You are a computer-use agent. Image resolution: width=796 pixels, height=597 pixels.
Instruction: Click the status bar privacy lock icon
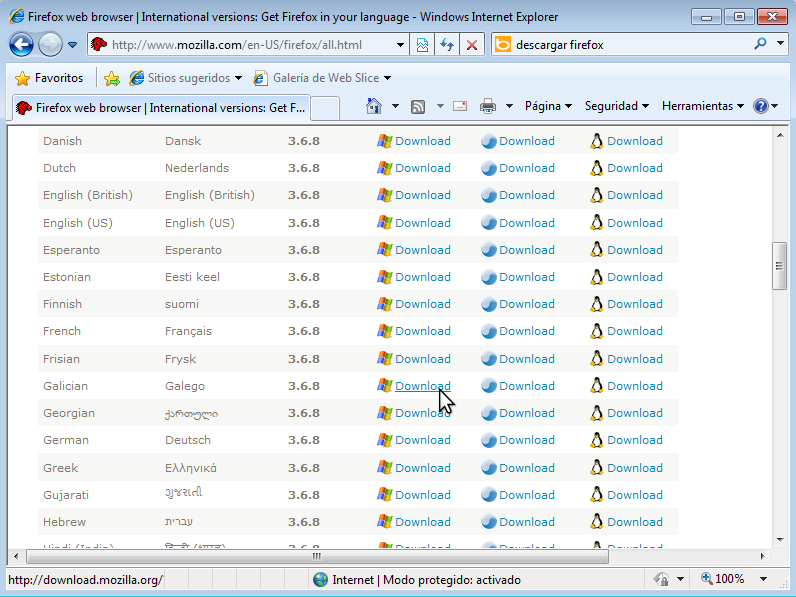tap(661, 579)
